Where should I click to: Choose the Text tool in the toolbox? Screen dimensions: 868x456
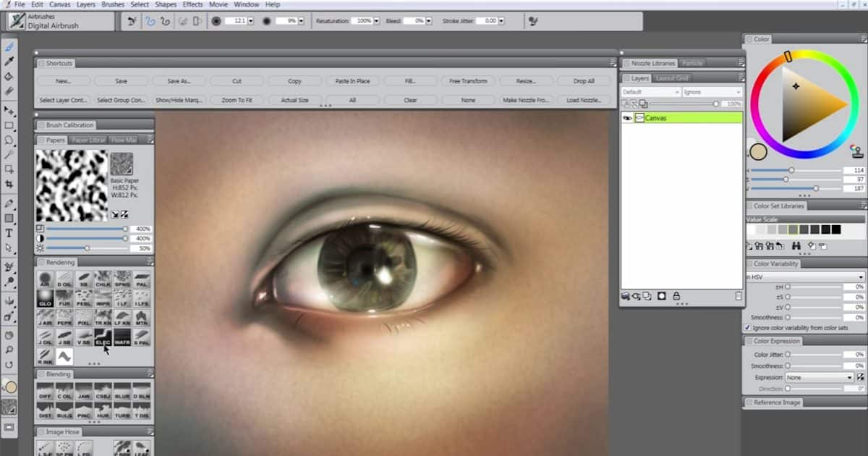(9, 233)
